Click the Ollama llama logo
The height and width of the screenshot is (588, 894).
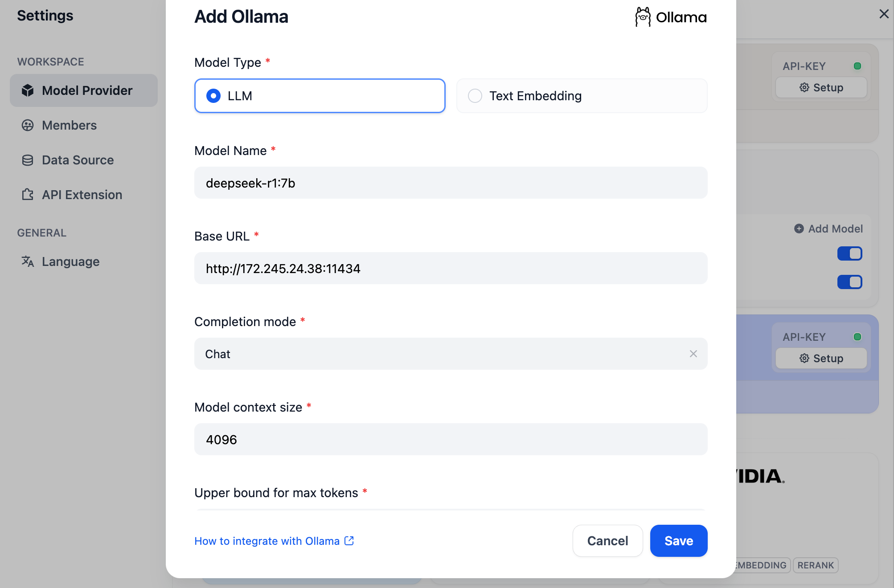click(643, 17)
